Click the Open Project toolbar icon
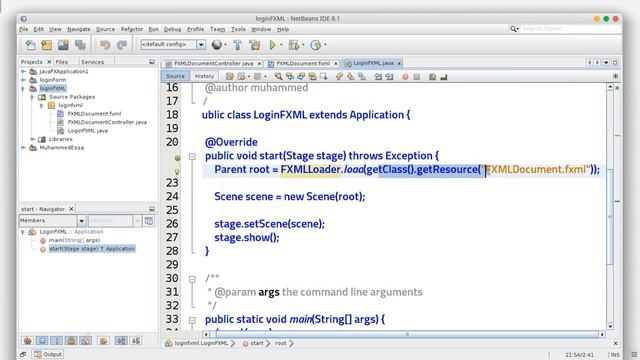The height and width of the screenshot is (360, 640). click(63, 45)
